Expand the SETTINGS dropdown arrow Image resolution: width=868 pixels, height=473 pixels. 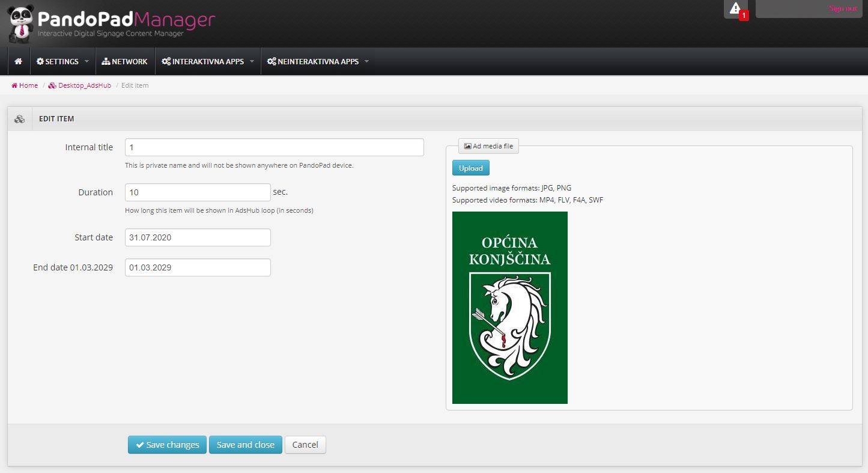click(x=86, y=61)
